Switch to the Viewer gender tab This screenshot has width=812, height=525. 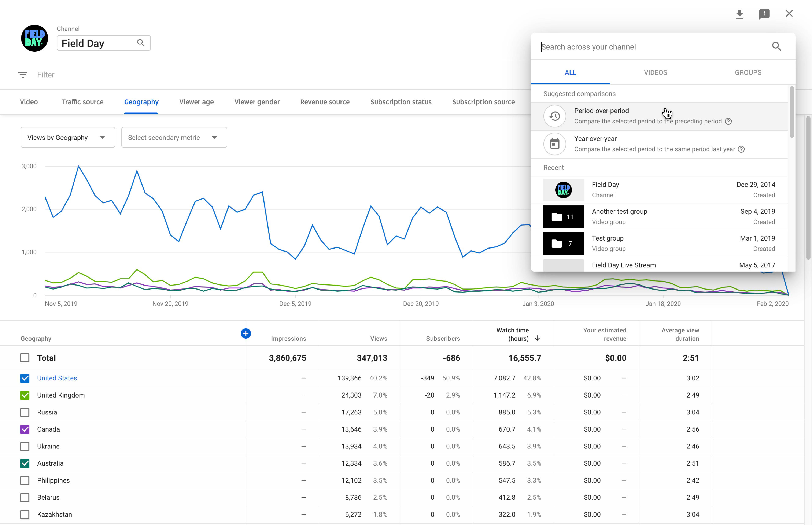click(x=257, y=102)
